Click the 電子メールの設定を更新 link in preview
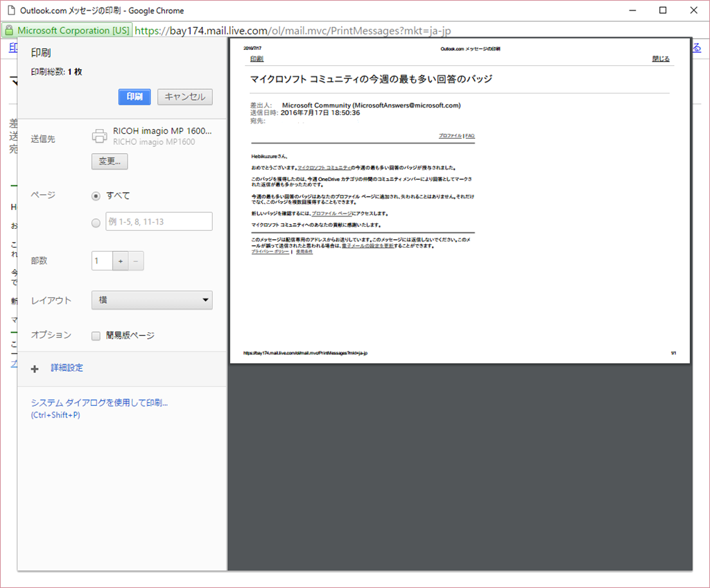Viewport: 710px width, 588px height. click(x=367, y=246)
